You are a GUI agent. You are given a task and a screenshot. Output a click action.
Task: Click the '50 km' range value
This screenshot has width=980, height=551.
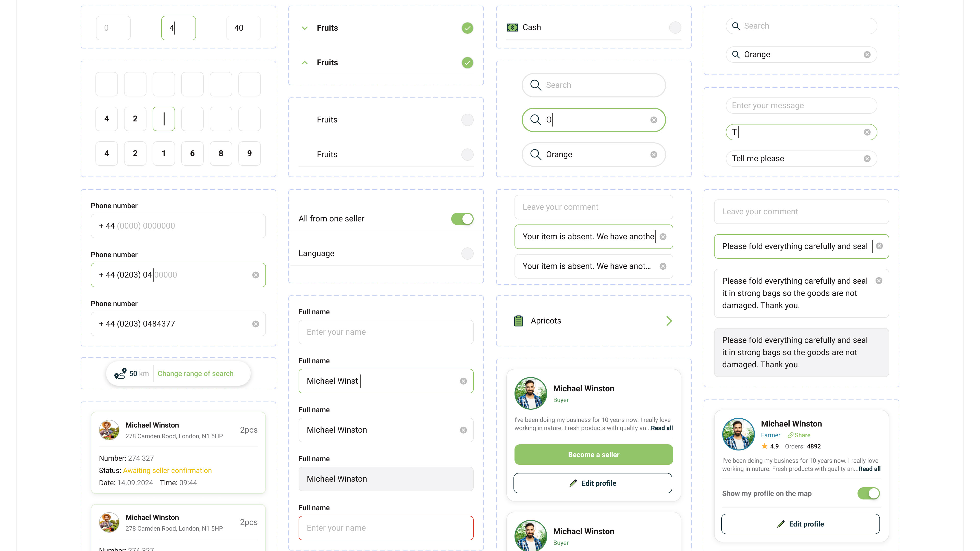pos(139,373)
